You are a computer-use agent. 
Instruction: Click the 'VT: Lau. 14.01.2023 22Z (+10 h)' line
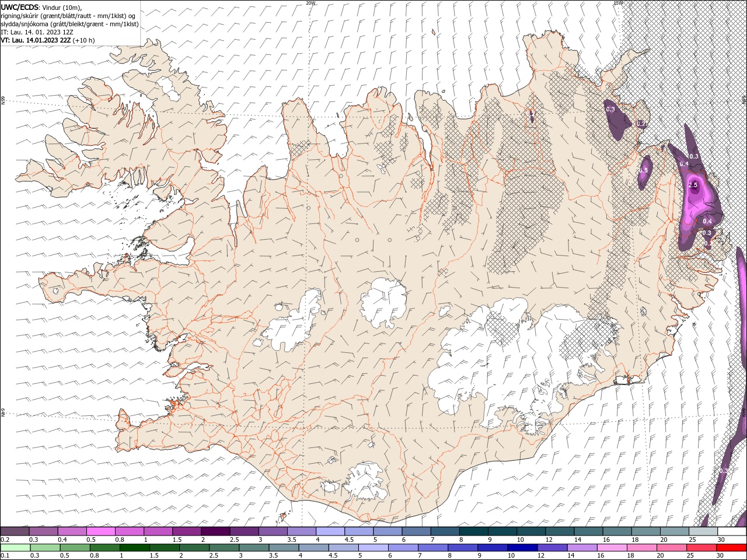click(48, 40)
